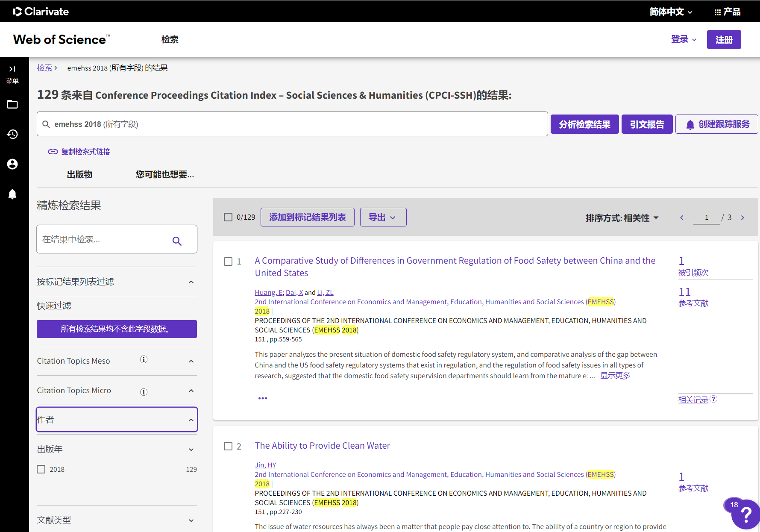760x532 pixels.
Task: Click 创建跟踪服务 alert button
Action: click(716, 124)
